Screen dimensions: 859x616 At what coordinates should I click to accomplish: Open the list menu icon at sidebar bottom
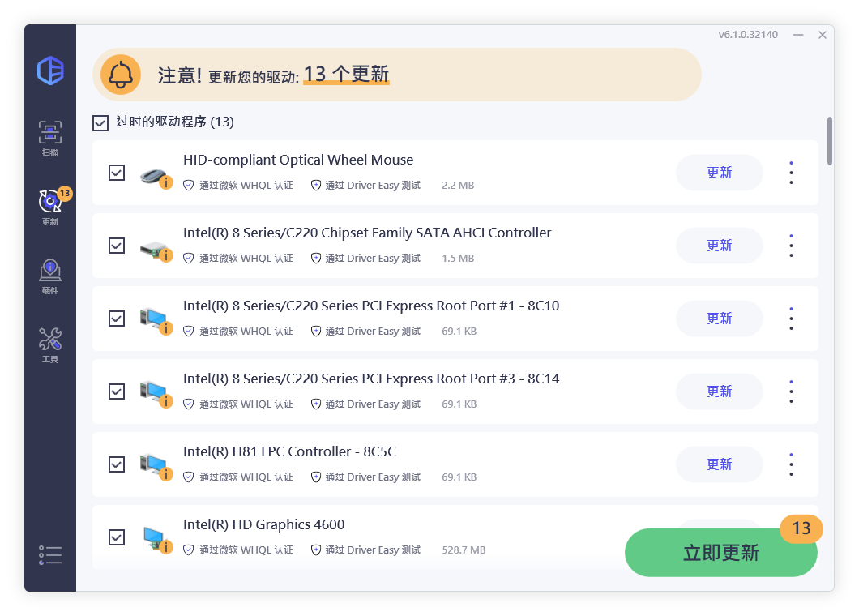point(50,555)
